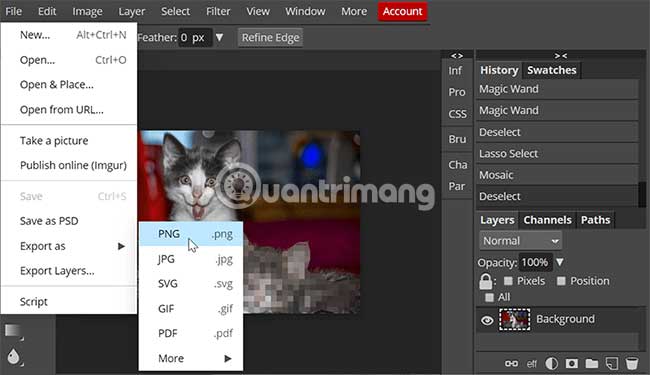Open the Filter menu
The height and width of the screenshot is (375, 650).
218,11
